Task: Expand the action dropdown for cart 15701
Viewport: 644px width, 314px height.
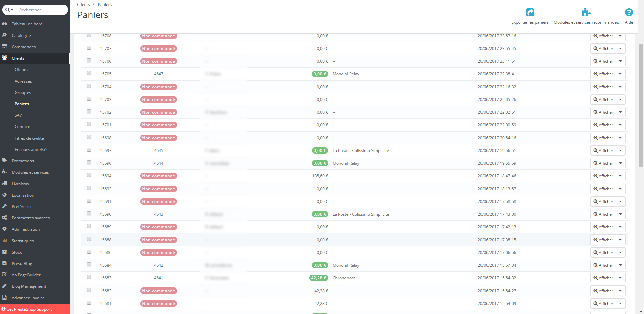Action: (x=621, y=125)
